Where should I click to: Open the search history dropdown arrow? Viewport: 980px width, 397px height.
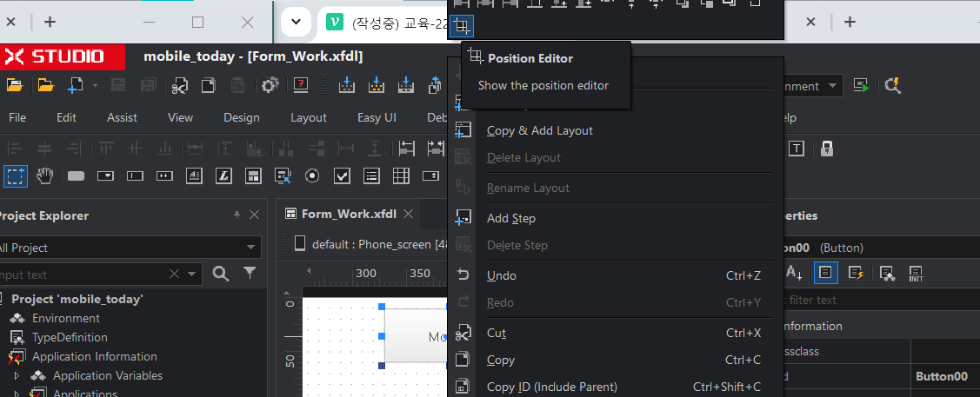191,274
